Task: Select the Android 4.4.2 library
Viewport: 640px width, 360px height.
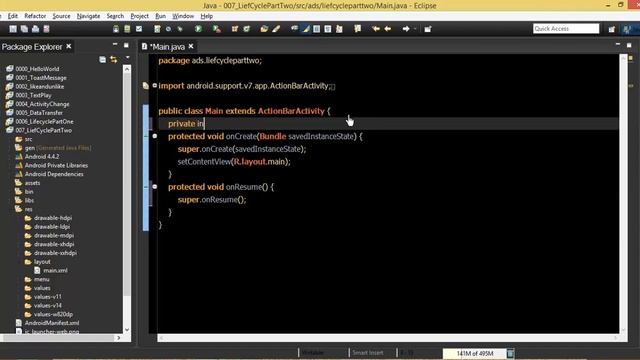Action: click(42, 157)
